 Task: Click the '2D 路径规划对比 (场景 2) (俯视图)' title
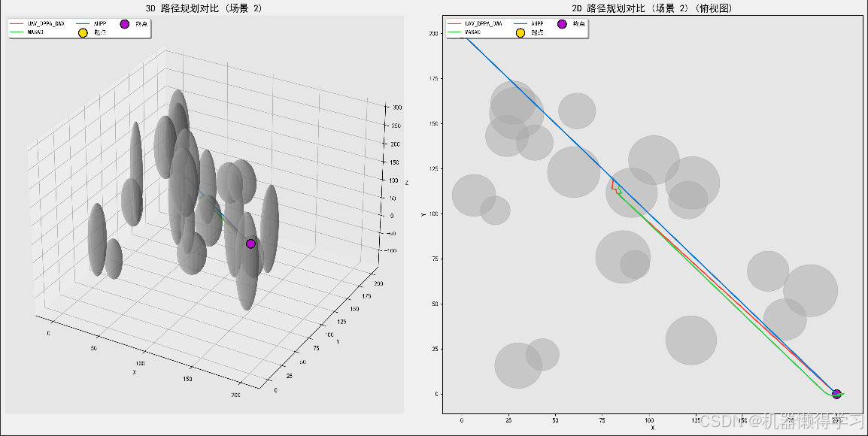652,8
